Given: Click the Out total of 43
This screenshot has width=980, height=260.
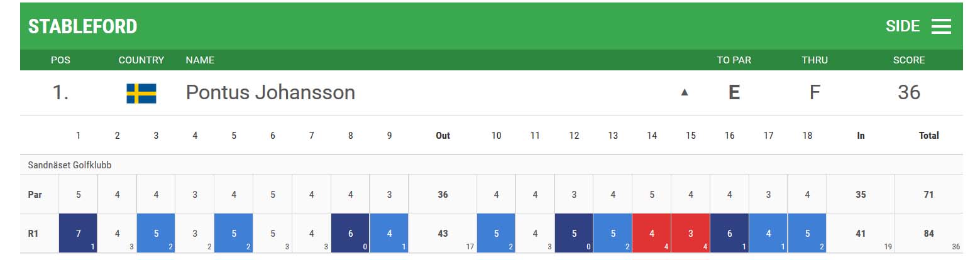Looking at the screenshot, I should 443,233.
